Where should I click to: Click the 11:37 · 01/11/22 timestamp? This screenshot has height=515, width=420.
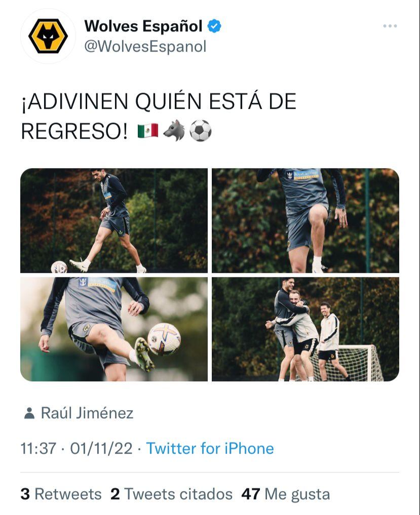click(x=76, y=448)
